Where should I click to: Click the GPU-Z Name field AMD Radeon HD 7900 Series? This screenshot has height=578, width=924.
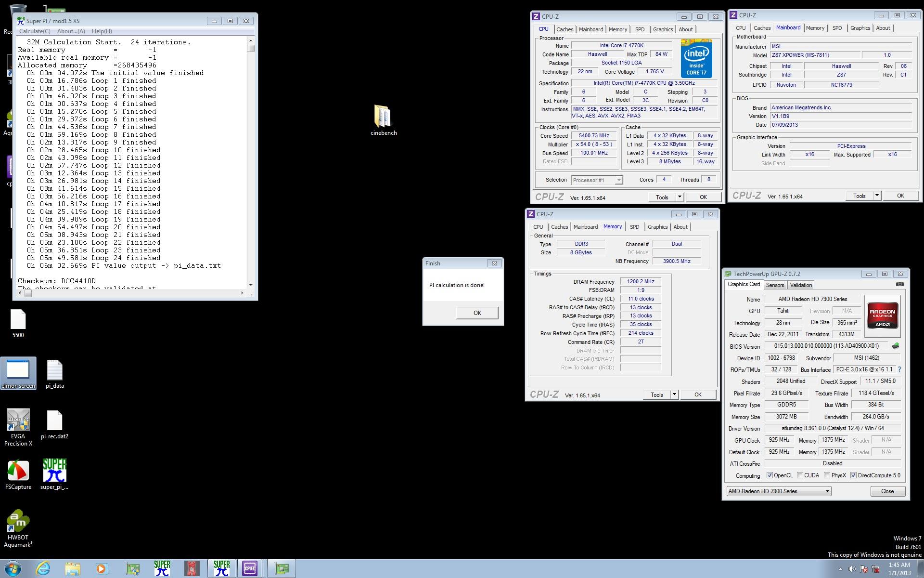click(x=813, y=299)
